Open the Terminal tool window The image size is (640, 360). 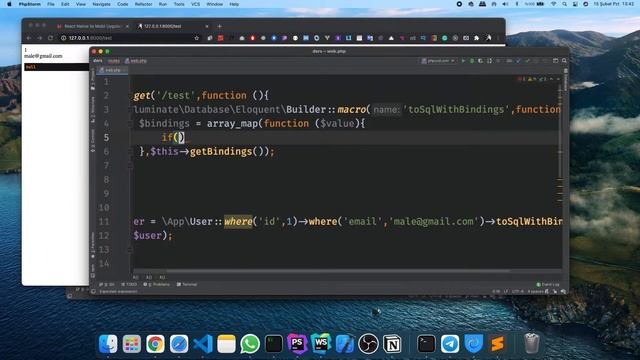[187, 284]
